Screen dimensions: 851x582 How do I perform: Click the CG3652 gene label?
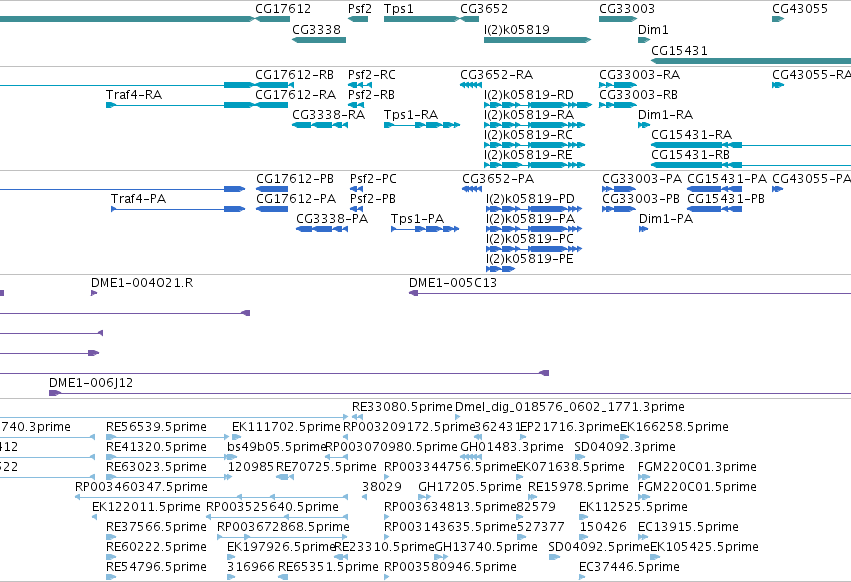point(484,9)
